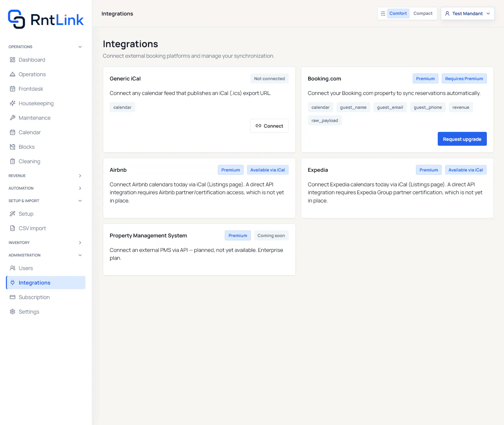Click the guest_email tag
504x425 pixels.
tap(390, 107)
